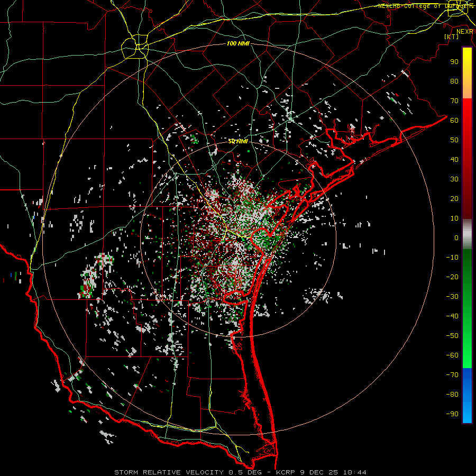Select the -90 value on the velocity scale
This screenshot has width=476, height=476.
(x=452, y=414)
